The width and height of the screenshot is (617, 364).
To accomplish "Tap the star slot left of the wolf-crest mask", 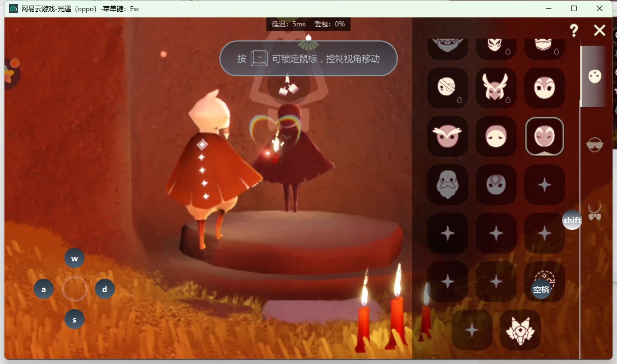I will coord(472,330).
